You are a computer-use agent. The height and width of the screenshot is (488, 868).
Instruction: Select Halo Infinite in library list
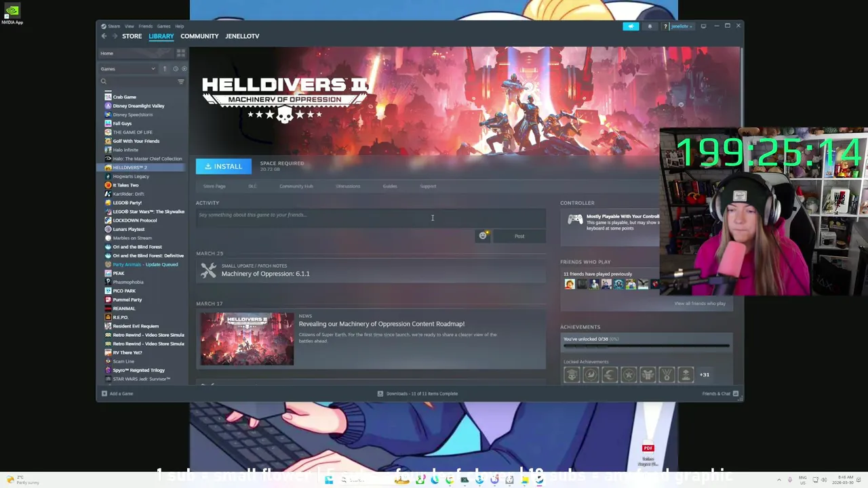pyautogui.click(x=125, y=150)
